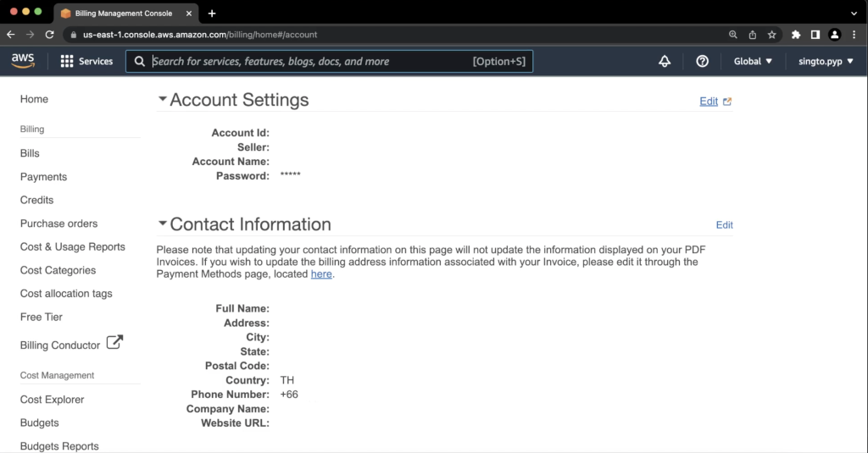Open Free Tier in the sidebar
868x453 pixels.
pos(42,317)
